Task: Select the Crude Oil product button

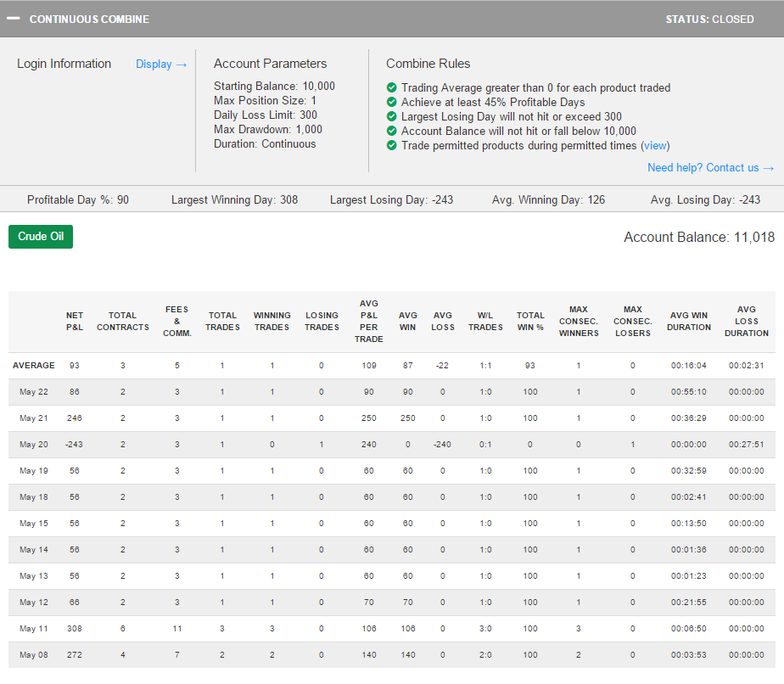Action: coord(41,237)
